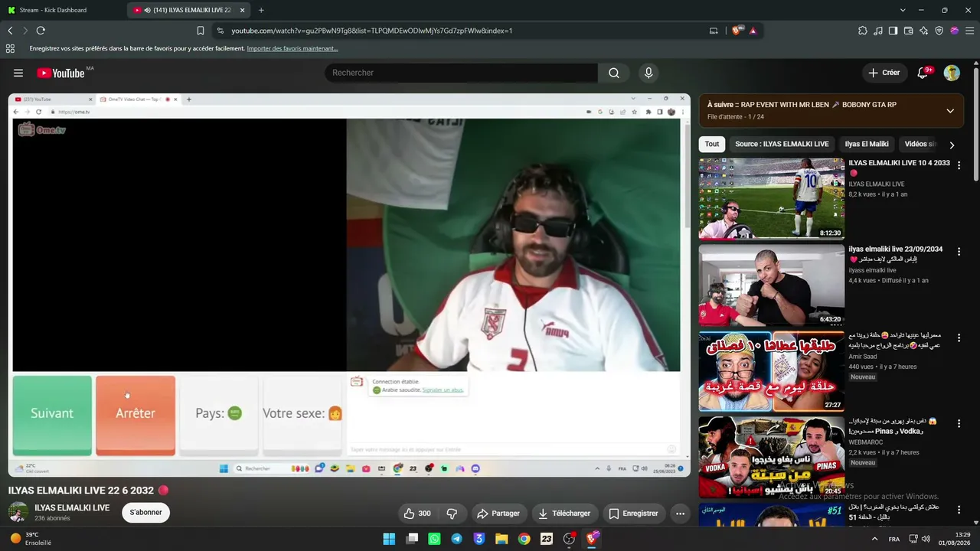Toggle the browser sidebar panel icon
Viewport: 980px width, 551px height.
(x=893, y=31)
